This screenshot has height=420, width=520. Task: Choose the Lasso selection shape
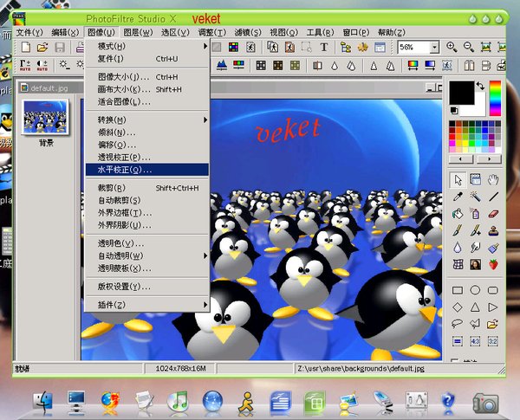pyautogui.click(x=458, y=323)
